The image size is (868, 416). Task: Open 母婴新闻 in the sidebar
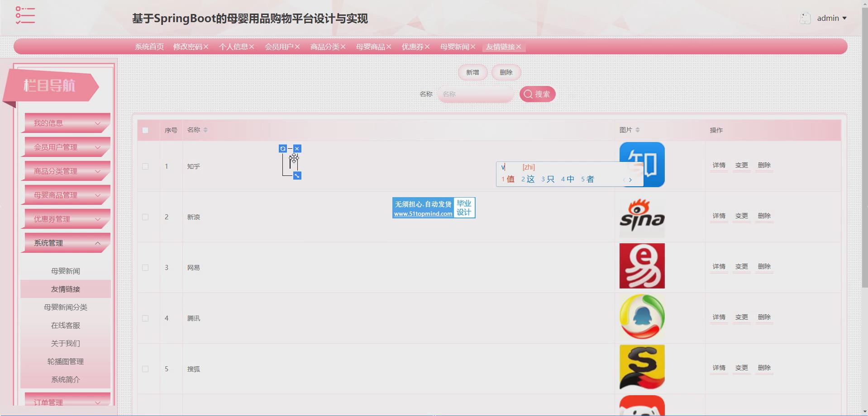(x=66, y=271)
